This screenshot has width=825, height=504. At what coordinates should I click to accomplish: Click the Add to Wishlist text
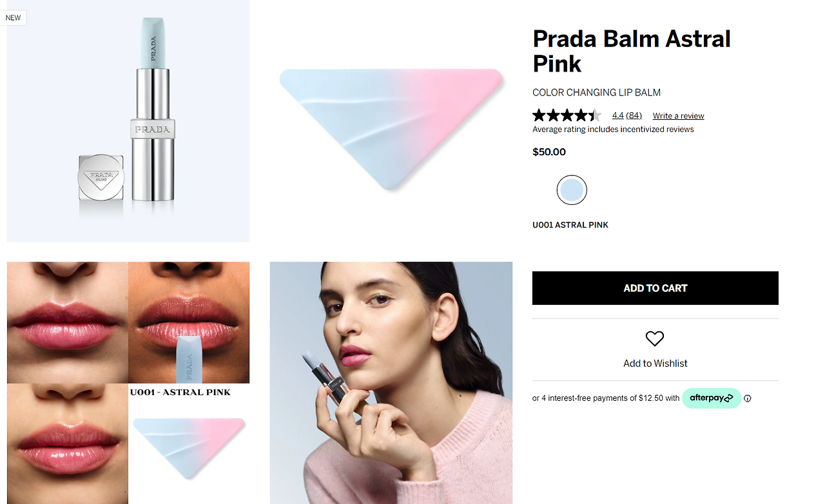tap(655, 363)
